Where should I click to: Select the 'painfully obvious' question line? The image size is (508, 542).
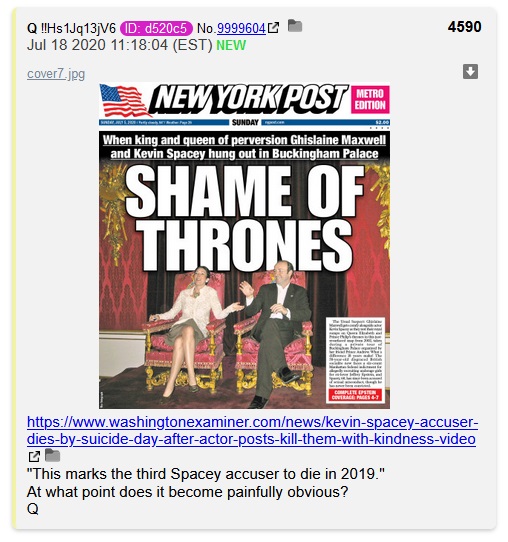click(x=187, y=492)
